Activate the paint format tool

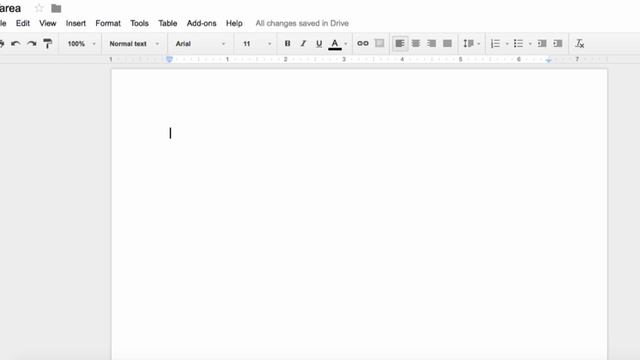coord(47,44)
